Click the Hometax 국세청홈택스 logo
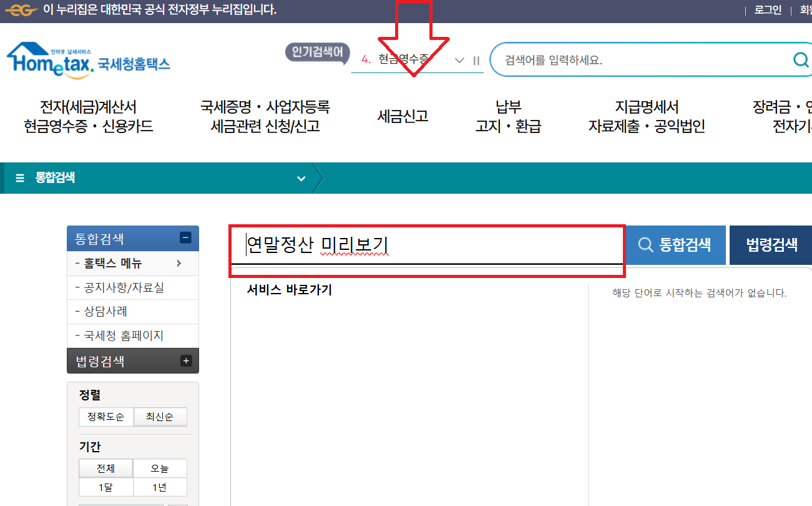Viewport: 812px width, 506px height. pos(88,61)
